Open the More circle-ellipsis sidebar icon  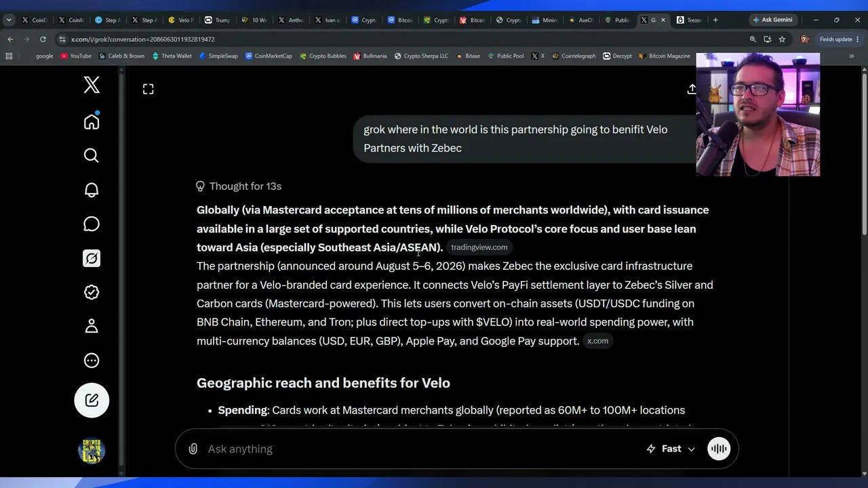[92, 361]
